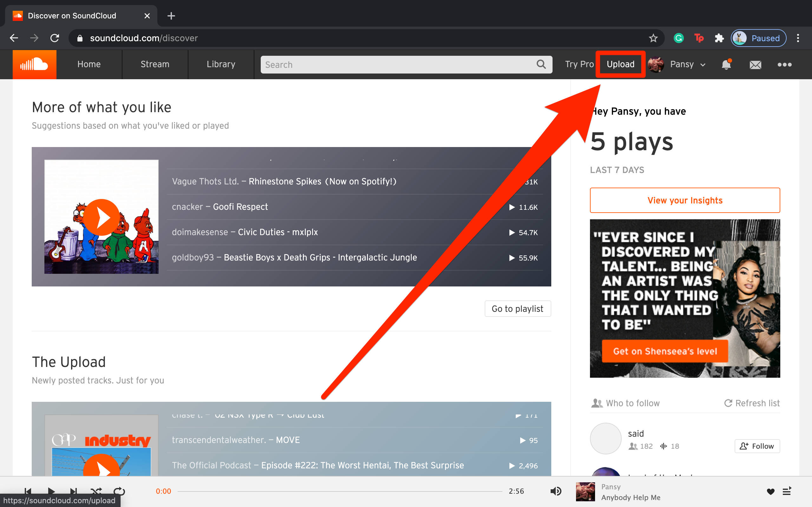Toggle shuffle playback mode
This screenshot has height=507, width=812.
pos(97,491)
